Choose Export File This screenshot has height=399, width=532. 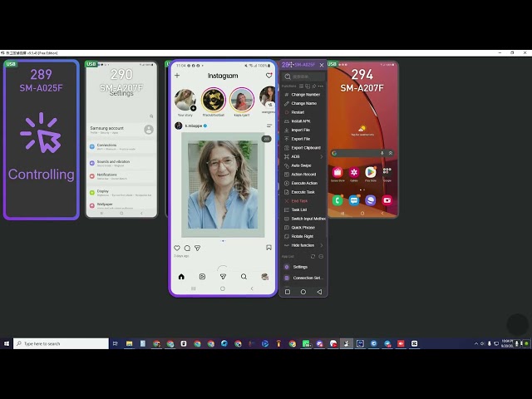pyautogui.click(x=302, y=139)
